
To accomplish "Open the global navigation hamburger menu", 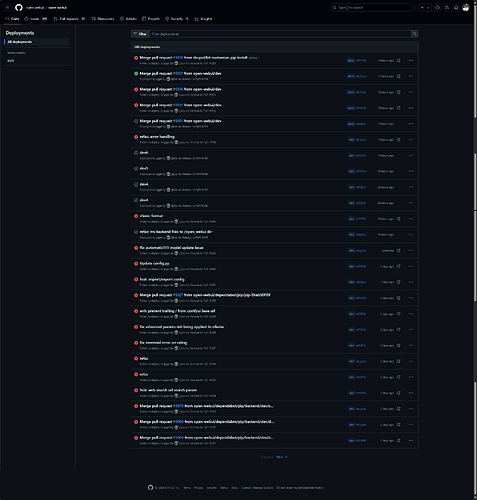I will (8, 7).
